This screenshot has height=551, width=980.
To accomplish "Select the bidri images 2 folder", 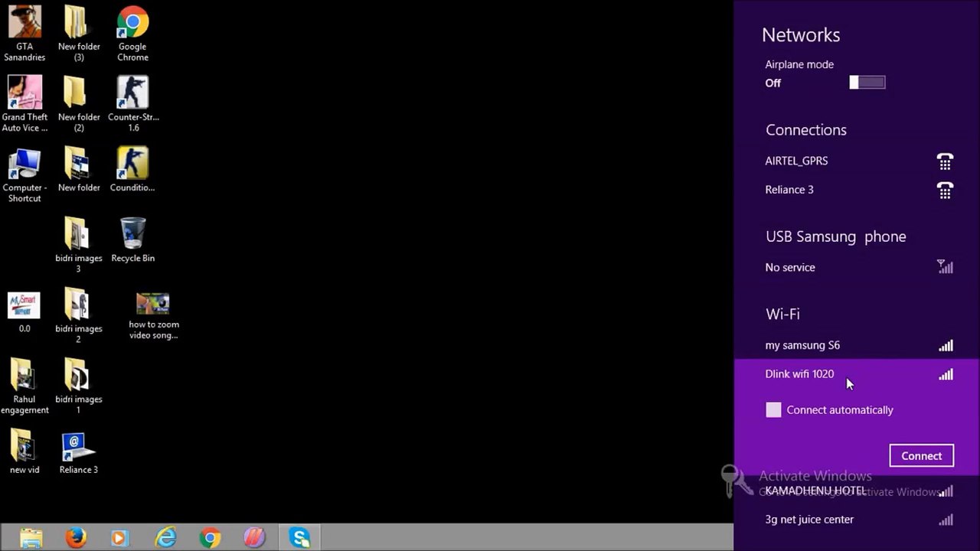I will [x=78, y=315].
